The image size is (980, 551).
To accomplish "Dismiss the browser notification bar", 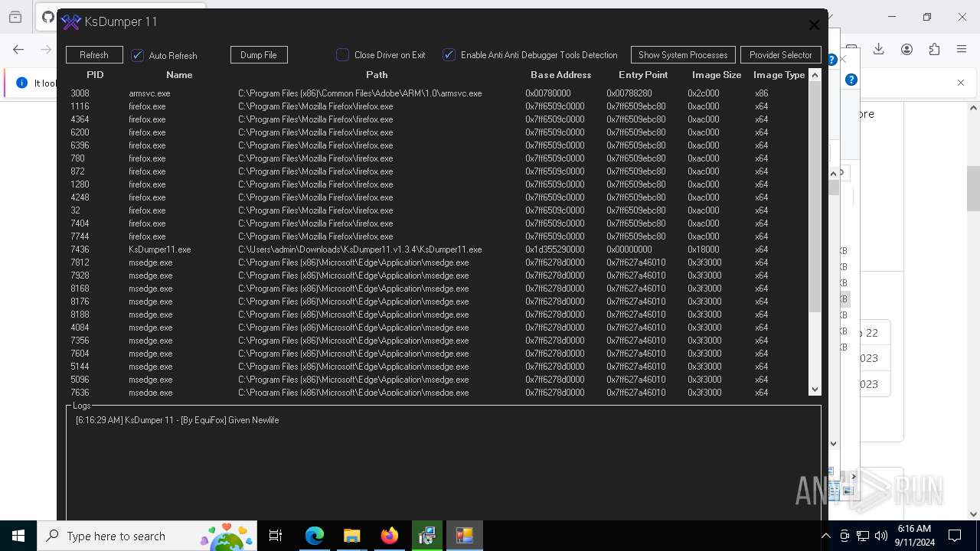I will 961,83.
